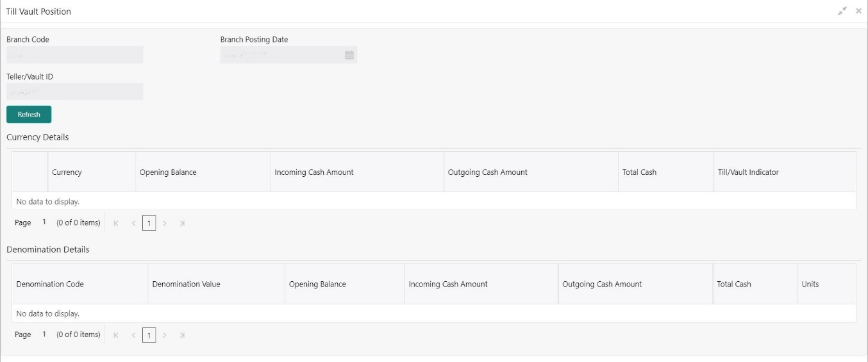
Task: Click the Branch Posting Date field
Action: pyautogui.click(x=281, y=55)
